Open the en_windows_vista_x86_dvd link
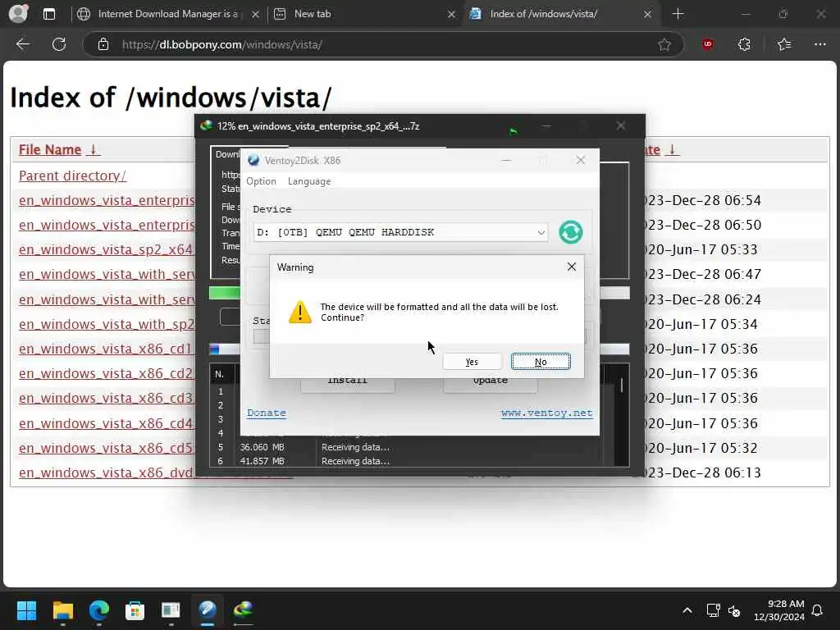This screenshot has height=630, width=840. point(106,472)
